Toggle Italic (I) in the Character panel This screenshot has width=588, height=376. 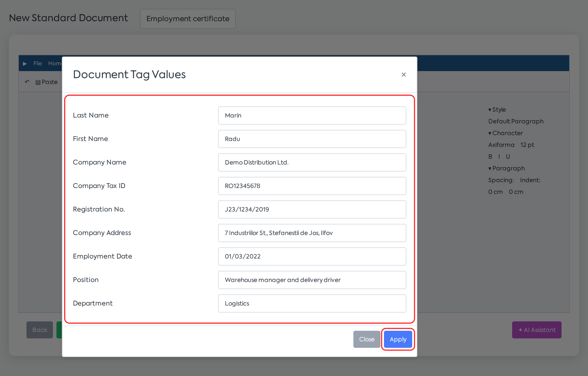point(499,157)
